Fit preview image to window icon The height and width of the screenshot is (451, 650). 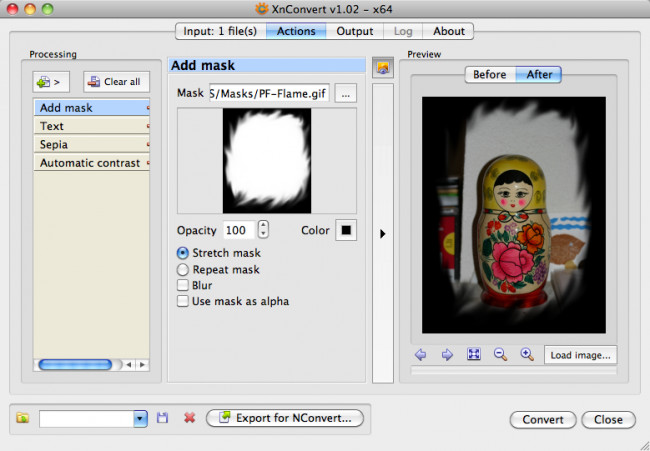474,354
